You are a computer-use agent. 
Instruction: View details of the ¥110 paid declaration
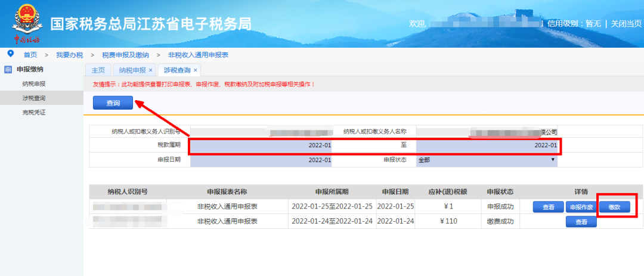581,222
